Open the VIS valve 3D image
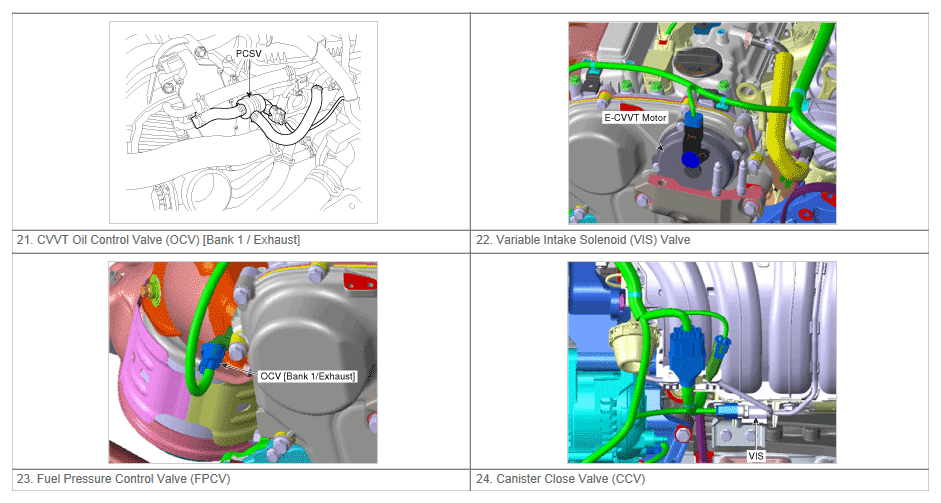 701,362
